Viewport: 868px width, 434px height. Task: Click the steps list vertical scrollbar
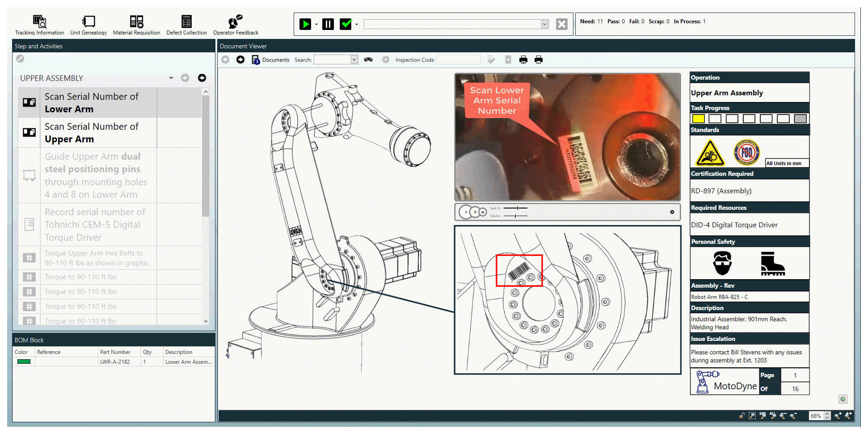point(206,156)
